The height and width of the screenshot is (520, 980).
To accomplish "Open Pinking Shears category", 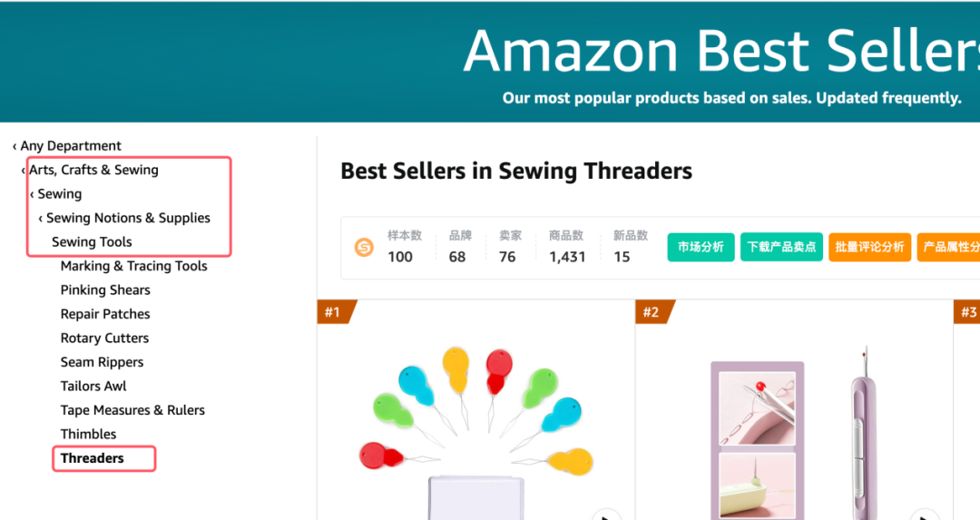I will click(105, 290).
